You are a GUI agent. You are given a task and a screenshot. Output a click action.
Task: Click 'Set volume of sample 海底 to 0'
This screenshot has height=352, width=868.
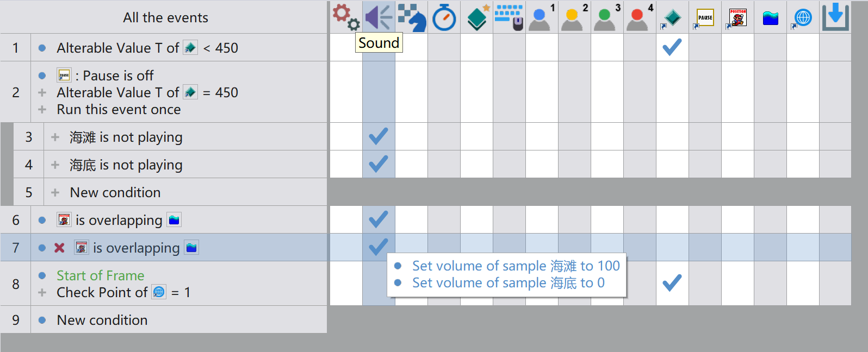pos(508,282)
